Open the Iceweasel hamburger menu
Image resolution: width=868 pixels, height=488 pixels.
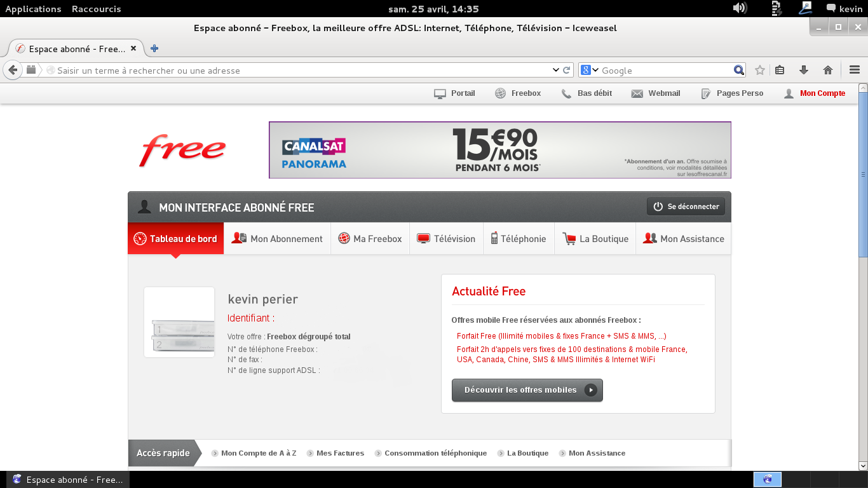pyautogui.click(x=854, y=70)
